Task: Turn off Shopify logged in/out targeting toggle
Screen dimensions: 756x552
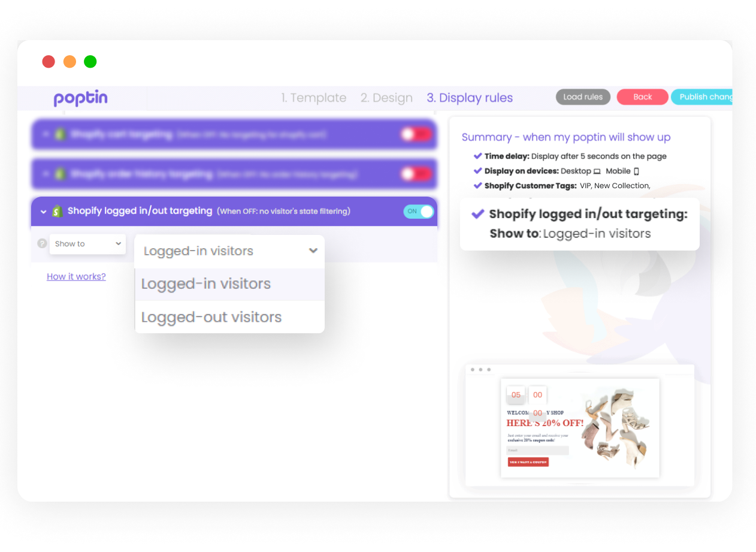Action: coord(419,212)
